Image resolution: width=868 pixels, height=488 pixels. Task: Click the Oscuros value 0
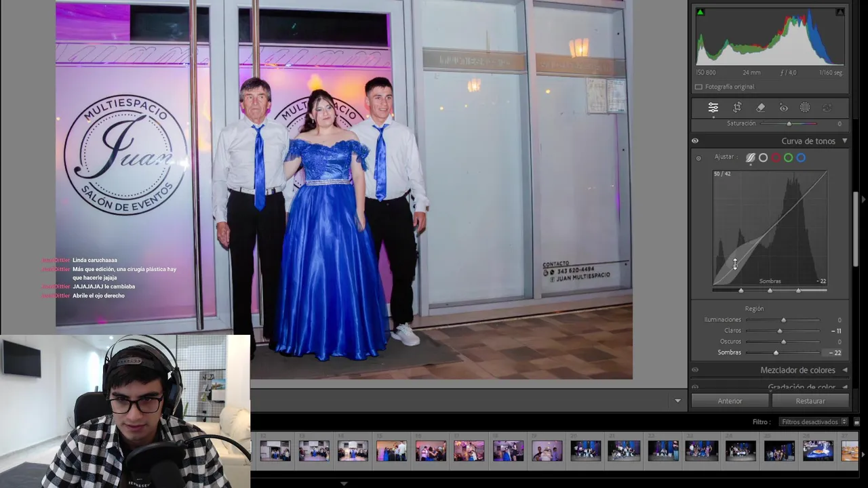(x=839, y=342)
